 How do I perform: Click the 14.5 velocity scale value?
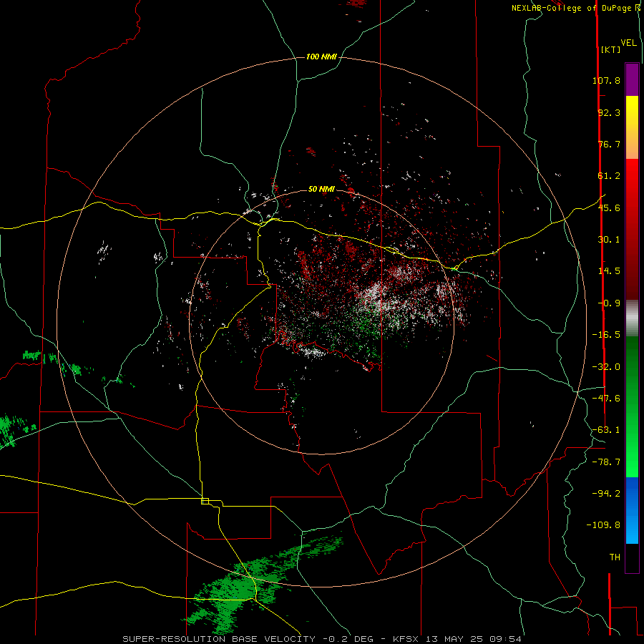[609, 271]
